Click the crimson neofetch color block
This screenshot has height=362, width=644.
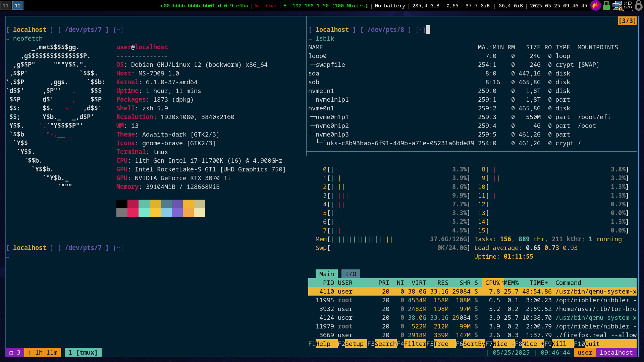pyautogui.click(x=133, y=204)
